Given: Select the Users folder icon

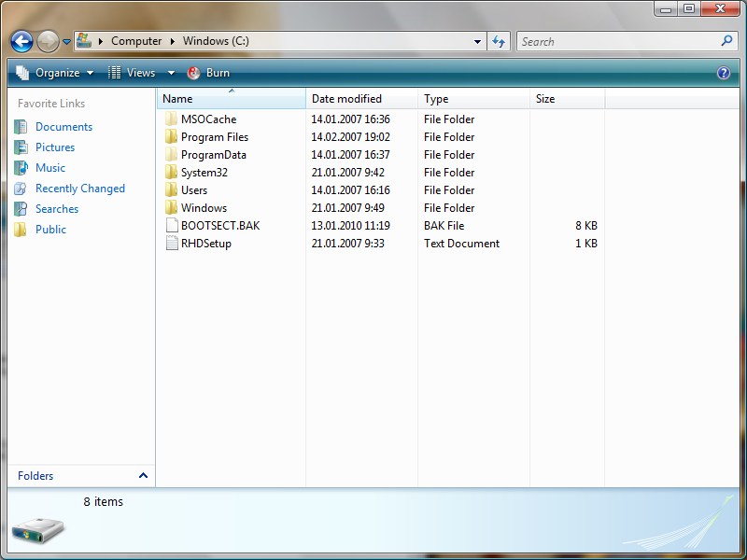Looking at the screenshot, I should pos(171,190).
